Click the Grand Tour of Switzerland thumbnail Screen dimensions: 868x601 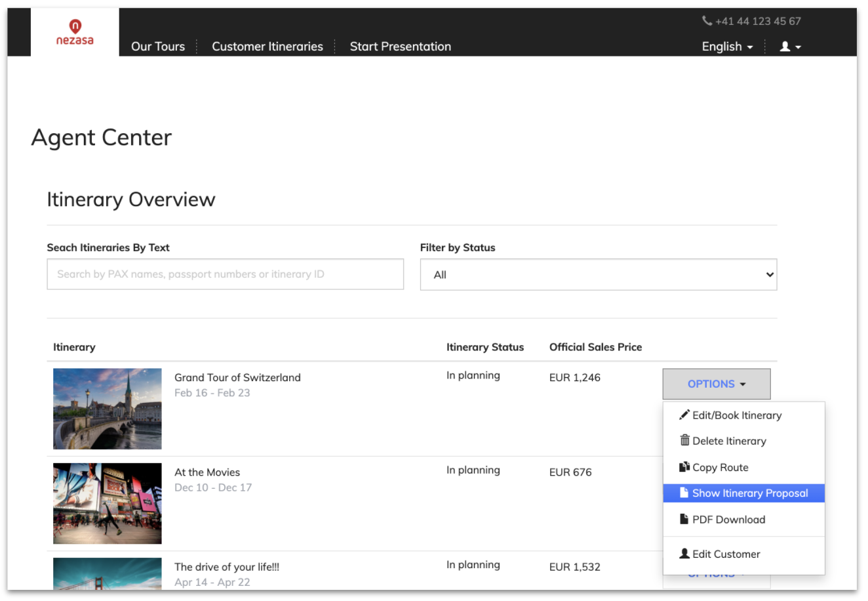(x=108, y=409)
